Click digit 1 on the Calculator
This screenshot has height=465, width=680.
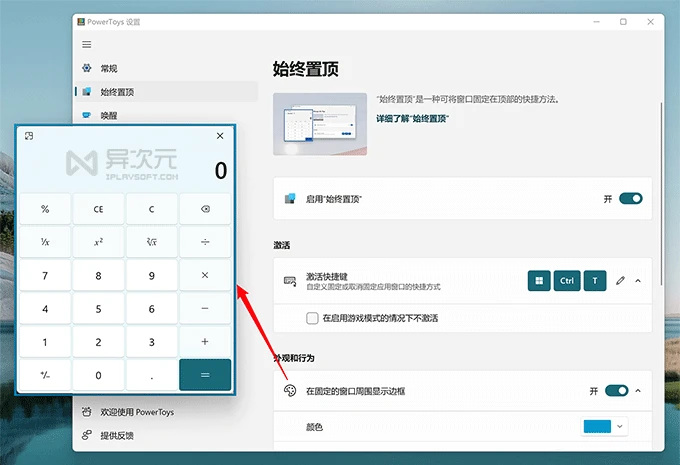coord(45,342)
